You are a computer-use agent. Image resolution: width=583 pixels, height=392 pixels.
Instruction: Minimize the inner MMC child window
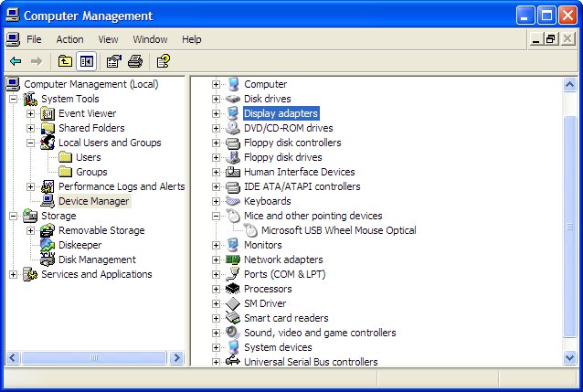point(535,38)
